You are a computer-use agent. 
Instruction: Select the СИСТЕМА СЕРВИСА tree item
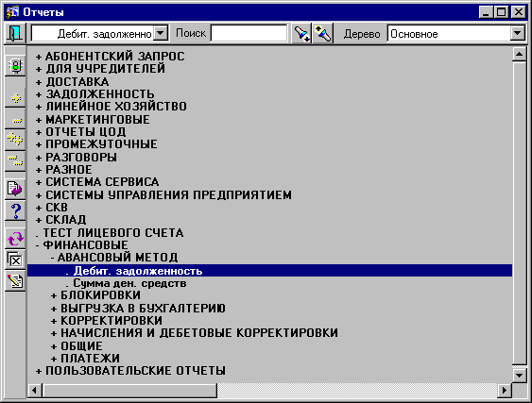click(x=102, y=182)
